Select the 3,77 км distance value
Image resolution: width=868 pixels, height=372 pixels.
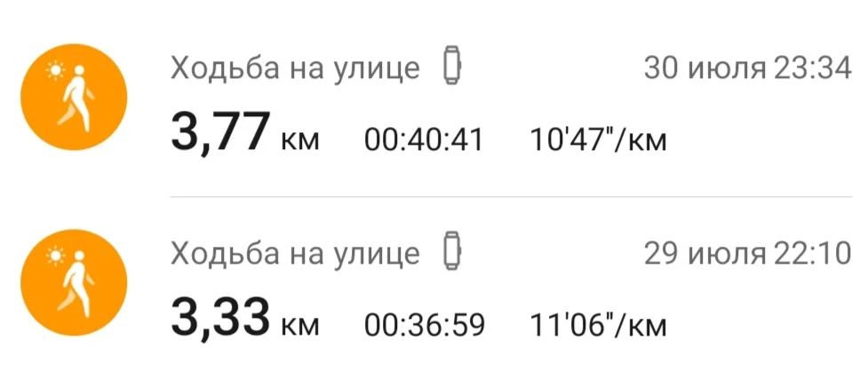tap(219, 135)
